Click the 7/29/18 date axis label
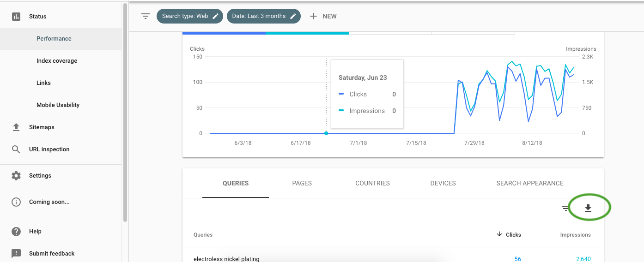Screen dimensions: 644x262 [474, 143]
